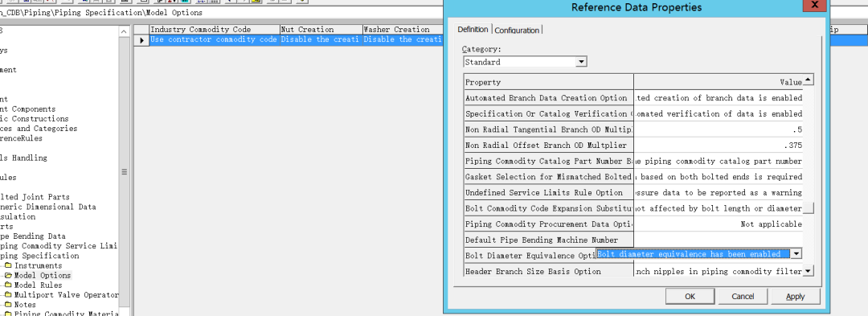Switch to the Configuration tab
The height and width of the screenshot is (316, 868).
(x=517, y=30)
